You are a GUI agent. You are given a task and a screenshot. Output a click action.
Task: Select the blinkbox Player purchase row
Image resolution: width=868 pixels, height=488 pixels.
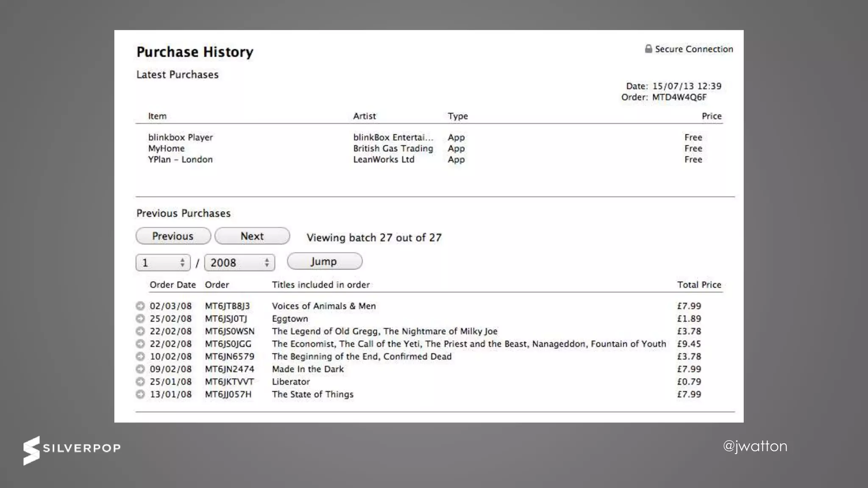181,137
